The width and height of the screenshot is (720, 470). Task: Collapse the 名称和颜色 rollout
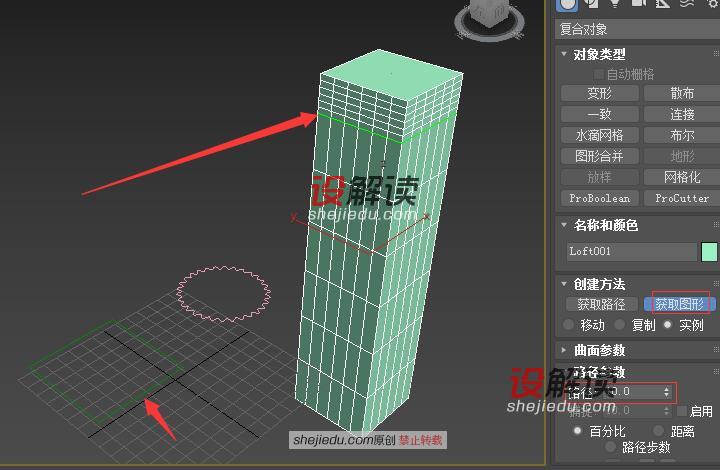(x=564, y=225)
